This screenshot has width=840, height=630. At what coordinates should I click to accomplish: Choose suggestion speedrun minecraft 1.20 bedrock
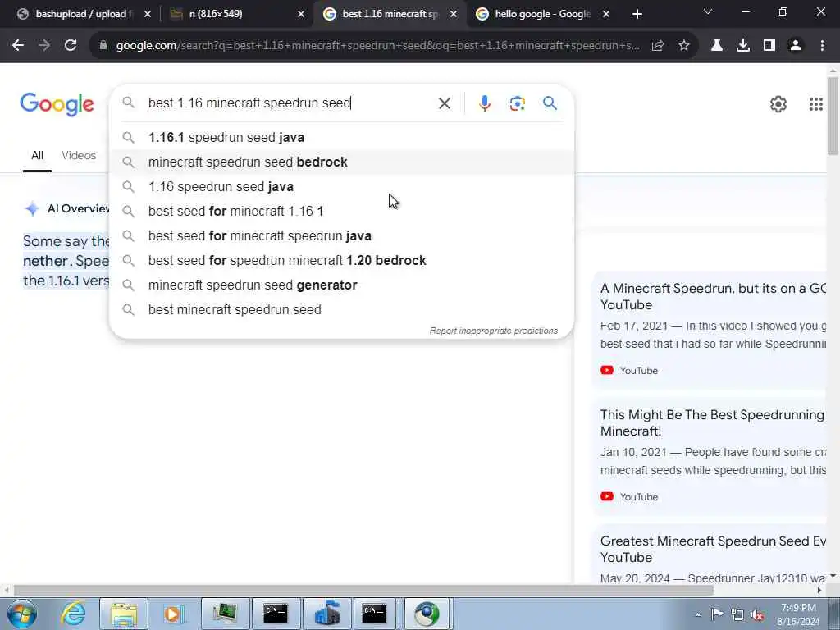tap(341, 260)
